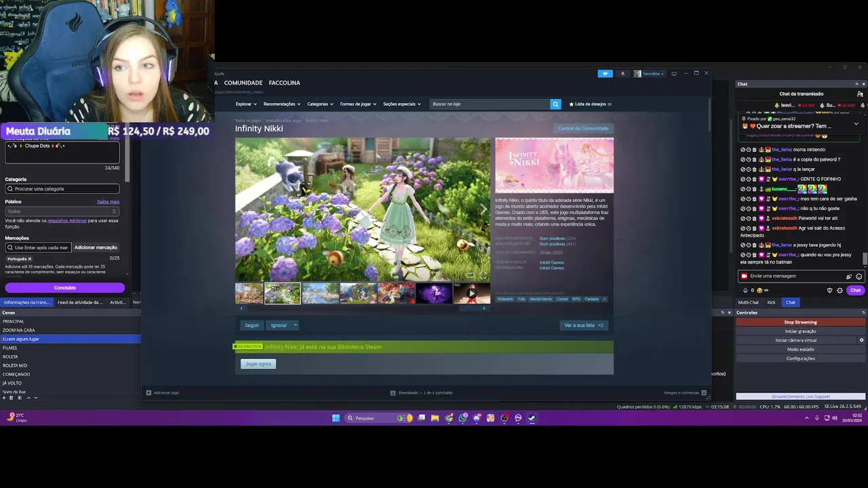Collapse pinned message chevron in chat
Screen dimensions: 868x488
[856, 124]
